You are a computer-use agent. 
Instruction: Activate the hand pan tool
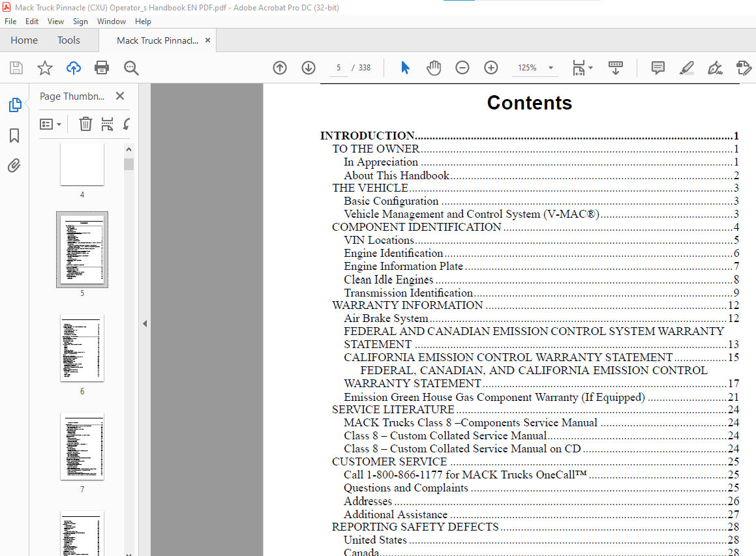(434, 68)
